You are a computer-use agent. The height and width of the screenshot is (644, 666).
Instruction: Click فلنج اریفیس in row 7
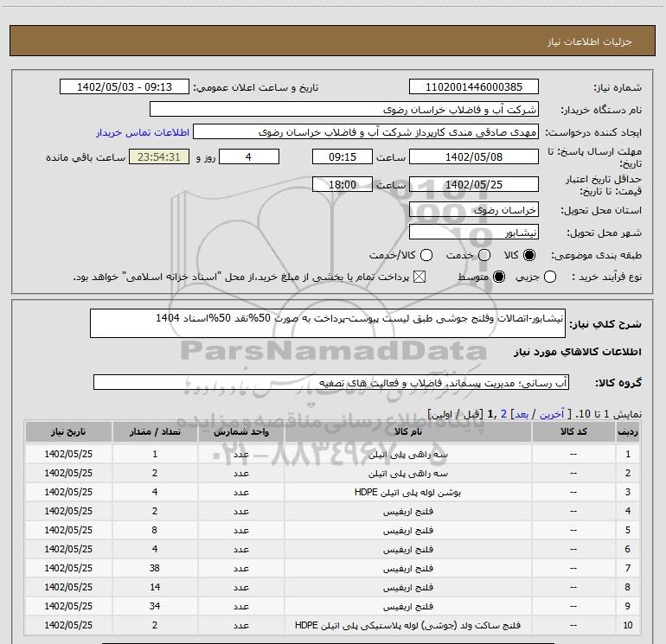click(407, 569)
